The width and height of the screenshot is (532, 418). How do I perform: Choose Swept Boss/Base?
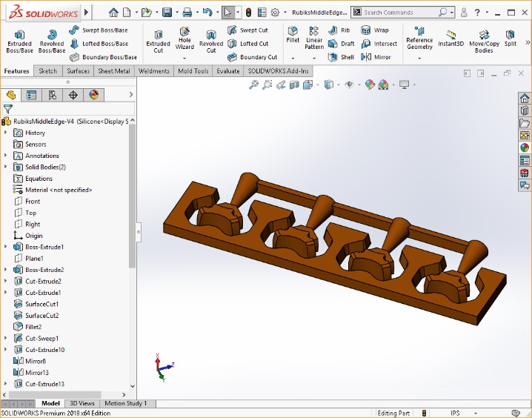pos(99,30)
